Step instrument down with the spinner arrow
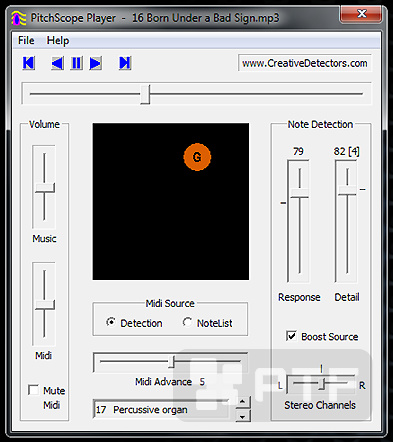Image resolution: width=393 pixels, height=442 pixels. pyautogui.click(x=243, y=416)
